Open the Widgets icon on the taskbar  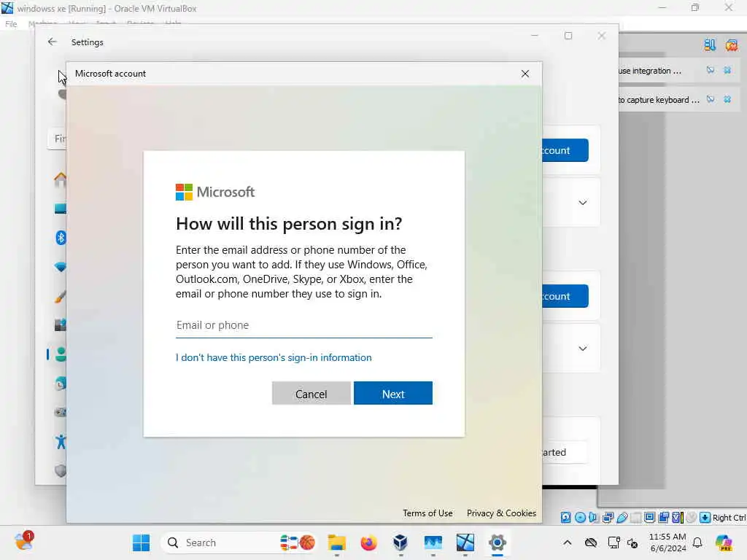pos(23,542)
